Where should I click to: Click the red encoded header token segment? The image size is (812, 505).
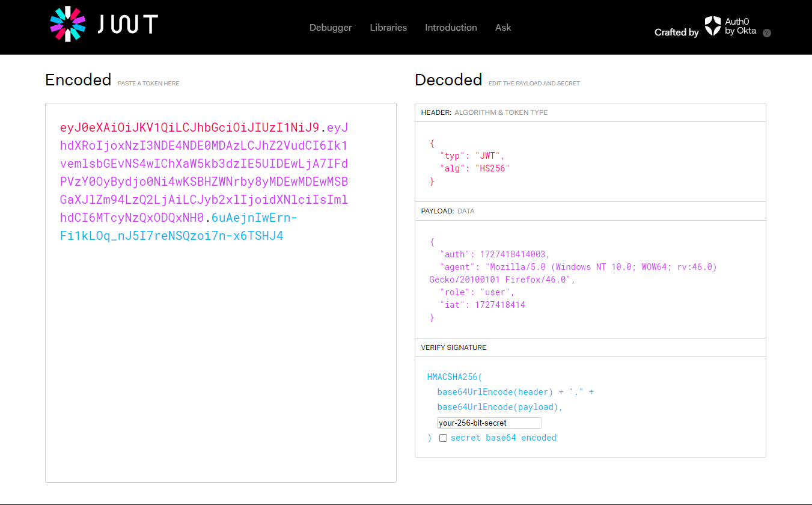pyautogui.click(x=190, y=127)
